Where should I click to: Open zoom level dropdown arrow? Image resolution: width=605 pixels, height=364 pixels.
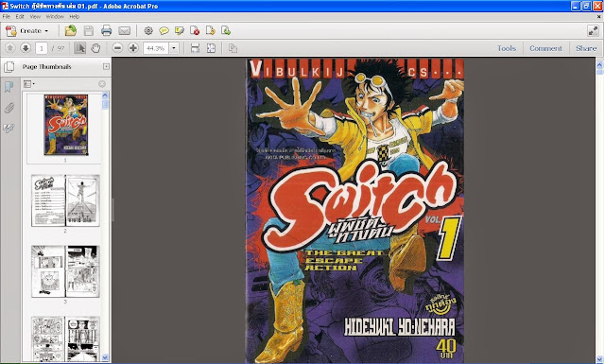click(x=174, y=48)
